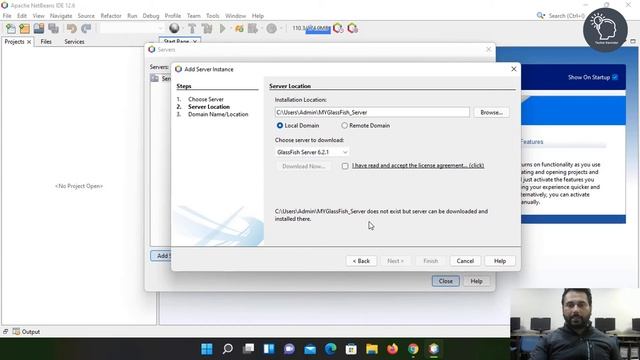Check the license agreement acceptance checkbox
Image resolution: width=640 pixels, height=360 pixels.
pyautogui.click(x=345, y=166)
